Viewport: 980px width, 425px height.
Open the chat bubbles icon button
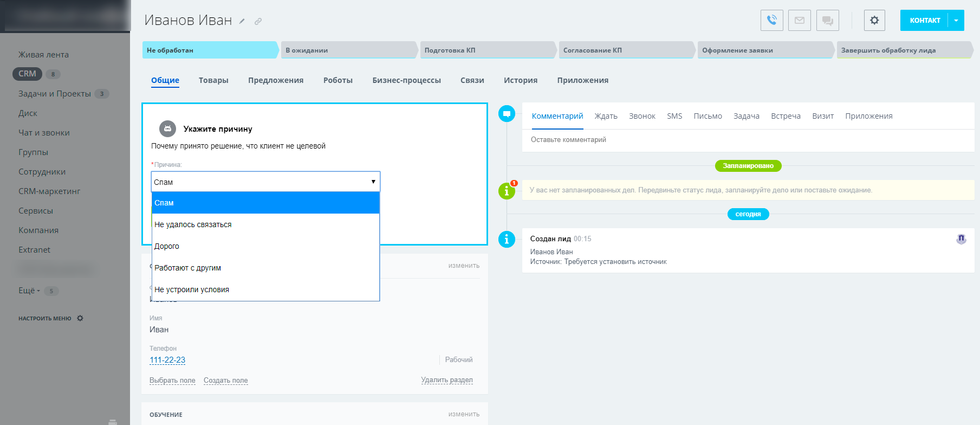click(x=827, y=21)
